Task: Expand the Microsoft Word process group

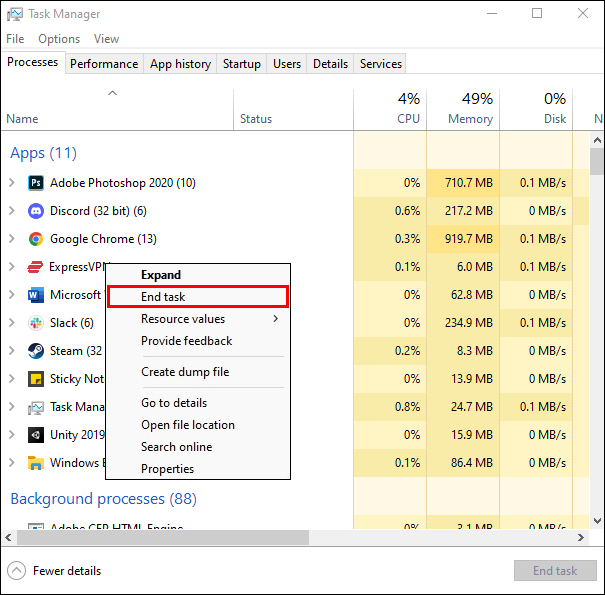Action: [x=12, y=295]
